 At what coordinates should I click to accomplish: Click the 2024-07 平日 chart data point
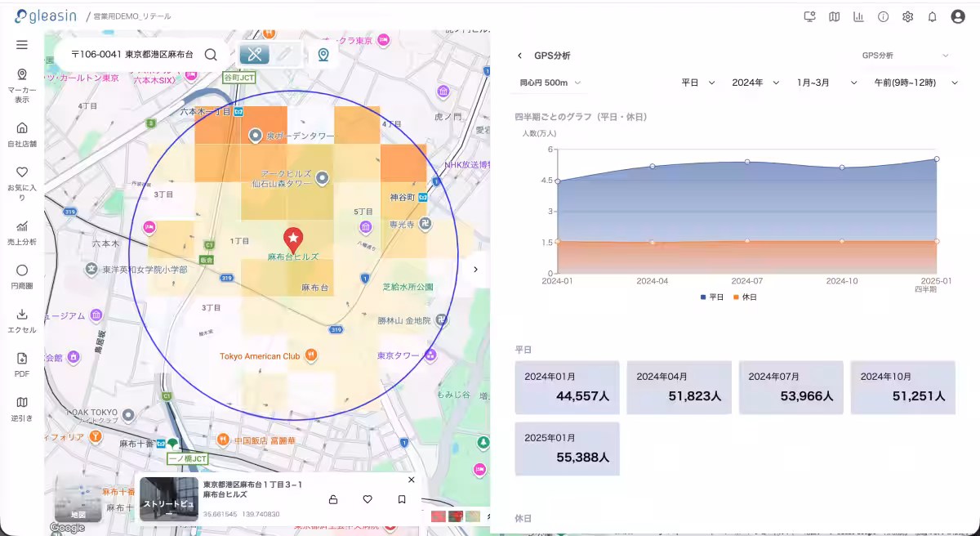pyautogui.click(x=747, y=162)
